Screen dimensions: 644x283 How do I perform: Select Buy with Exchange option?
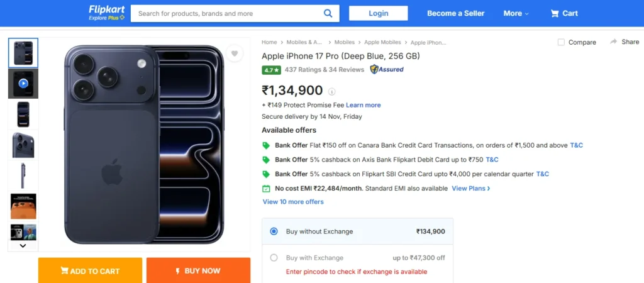tap(274, 257)
